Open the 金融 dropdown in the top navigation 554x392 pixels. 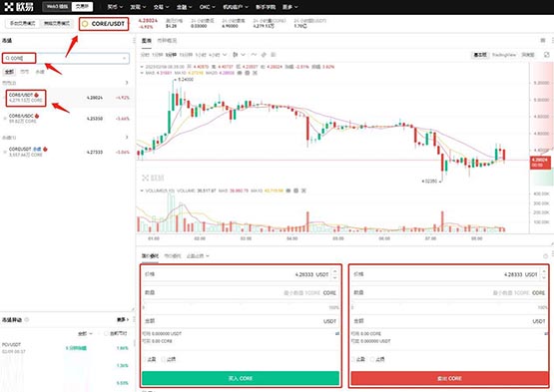184,7
